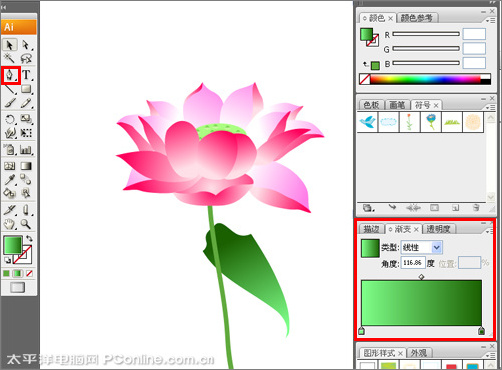
Task: Open the Symbols panel flyout menu
Action: [x=490, y=108]
